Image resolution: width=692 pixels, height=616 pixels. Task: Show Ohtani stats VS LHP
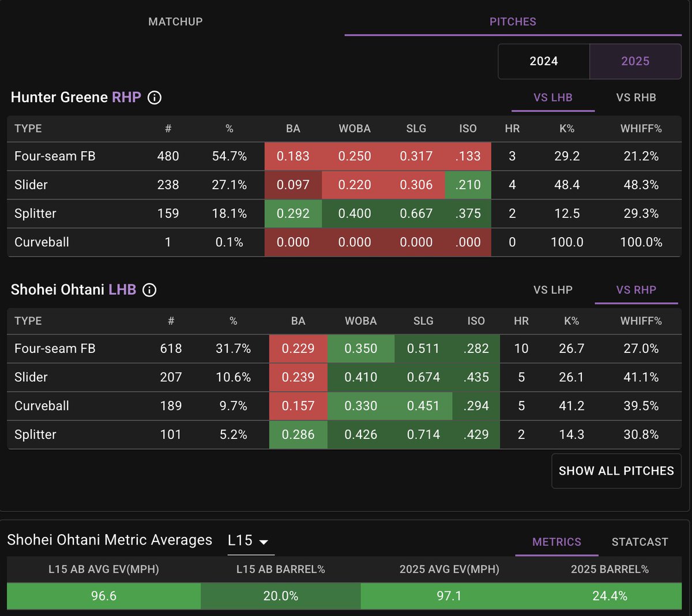(552, 290)
